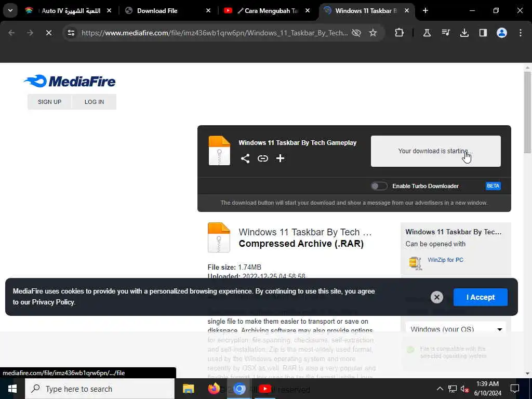This screenshot has height=399, width=532.
Task: View site information icon in address bar
Action: tap(71, 33)
